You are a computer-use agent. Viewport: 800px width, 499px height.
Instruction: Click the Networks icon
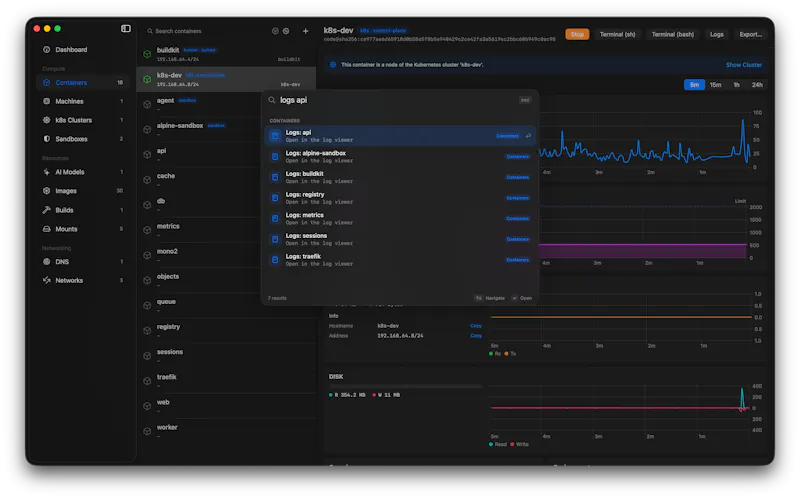tap(46, 281)
